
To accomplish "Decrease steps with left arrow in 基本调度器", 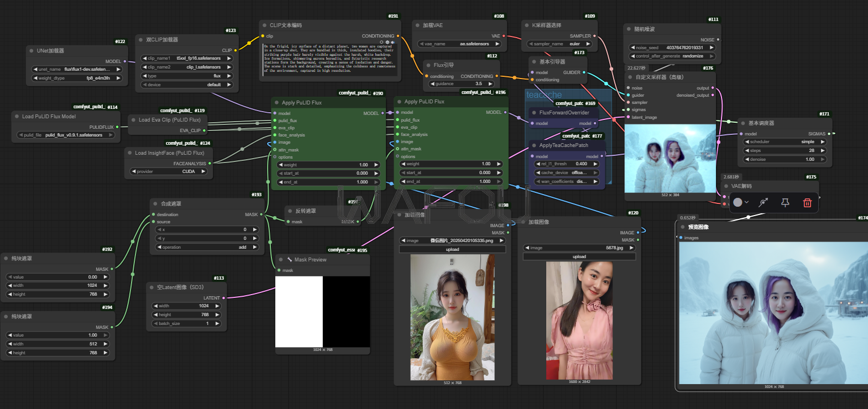I will (747, 150).
